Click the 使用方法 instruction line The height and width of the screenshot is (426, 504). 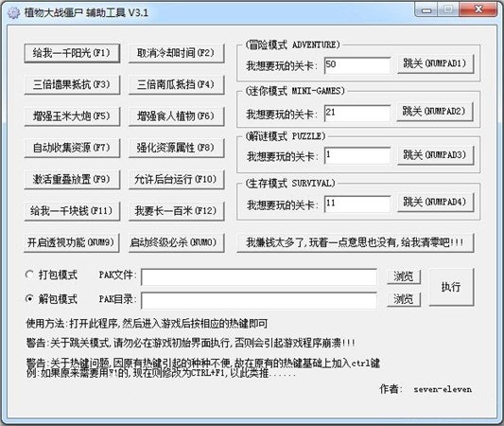coord(147,324)
